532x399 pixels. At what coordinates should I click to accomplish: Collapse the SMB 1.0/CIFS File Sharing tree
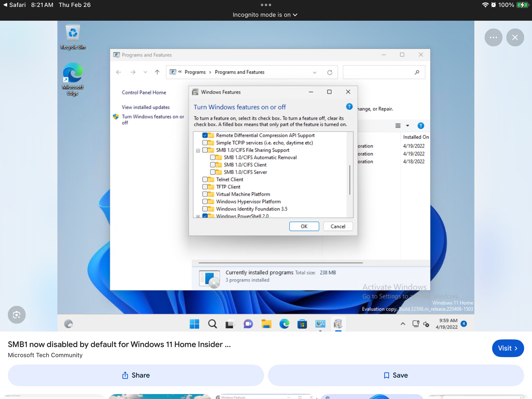click(x=198, y=151)
